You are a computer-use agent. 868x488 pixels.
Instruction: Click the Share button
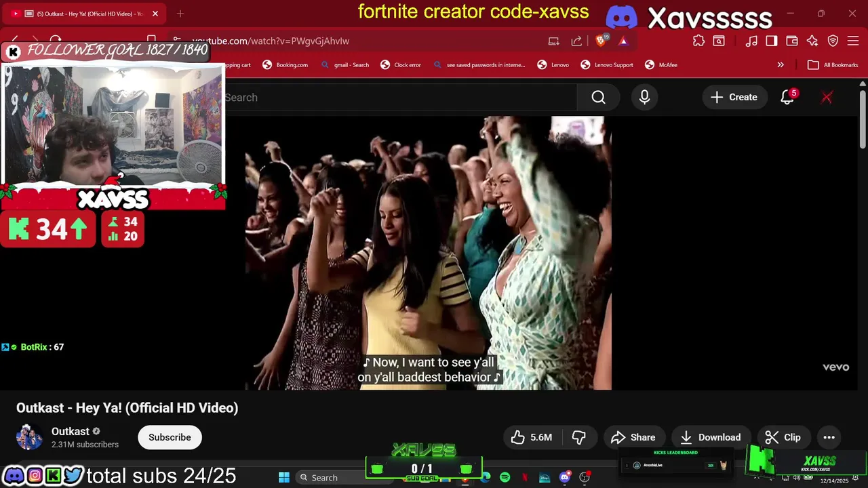coord(633,437)
